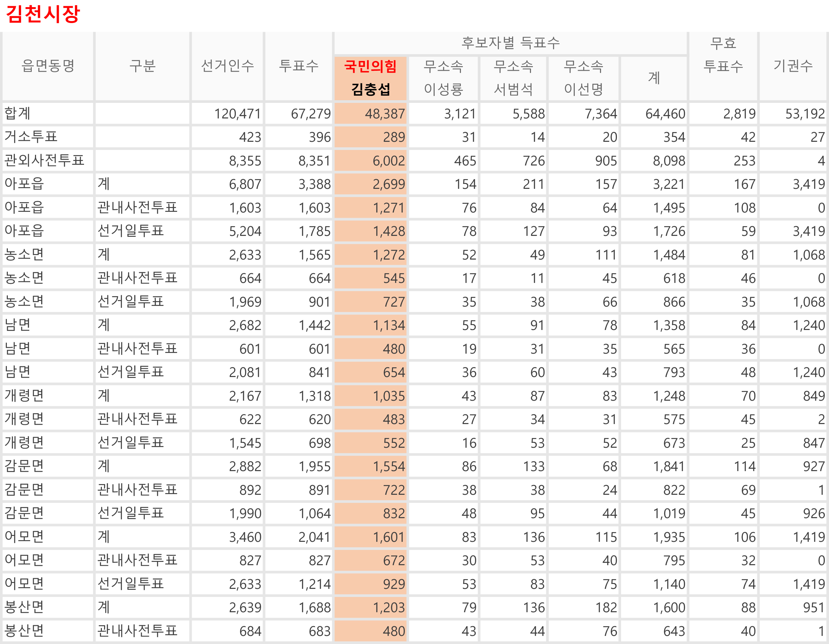Select the 합계 row label

tap(18, 113)
